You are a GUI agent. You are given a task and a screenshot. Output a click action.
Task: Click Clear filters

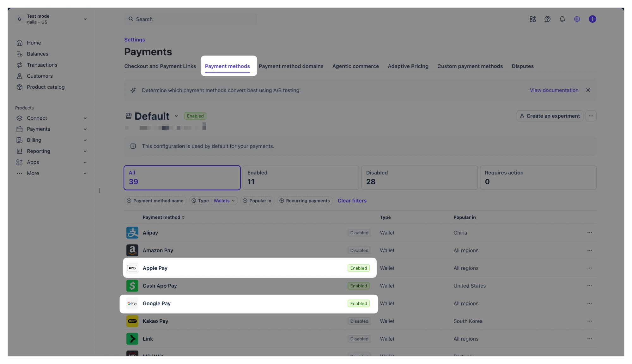pos(352,201)
